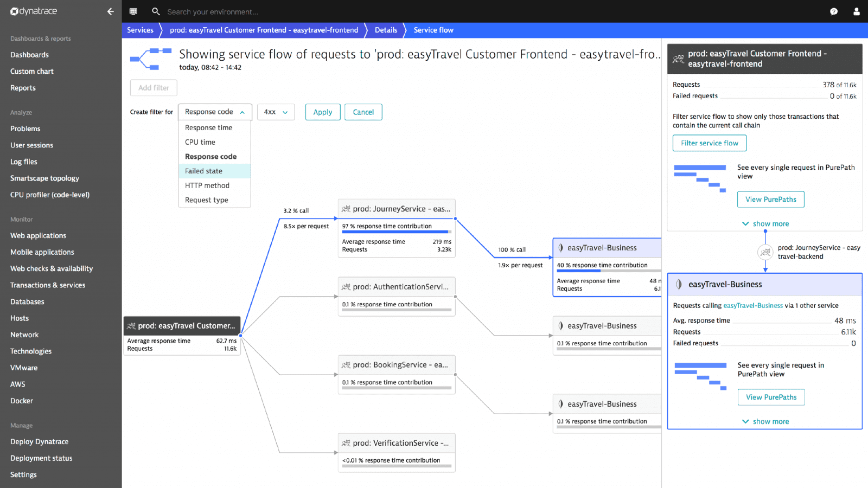Click JourneyService 97% response contribution bar
This screenshot has width=868, height=488.
click(396, 232)
